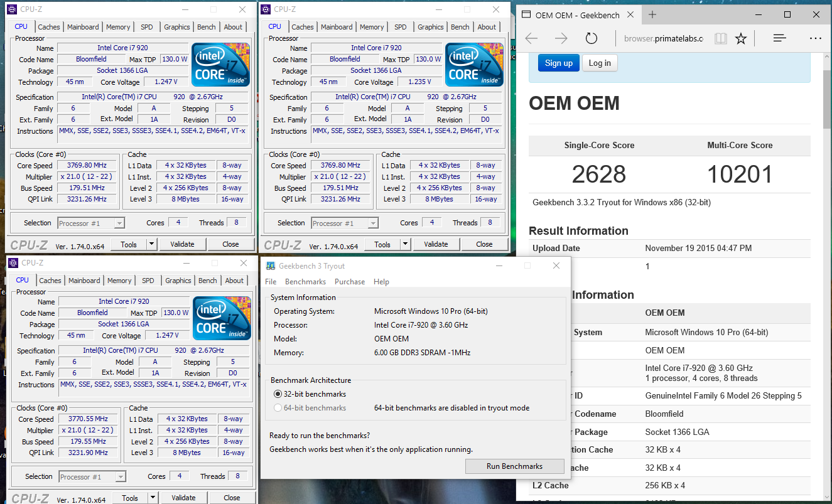Select disabled 64-bit benchmarks radio button

pos(278,408)
